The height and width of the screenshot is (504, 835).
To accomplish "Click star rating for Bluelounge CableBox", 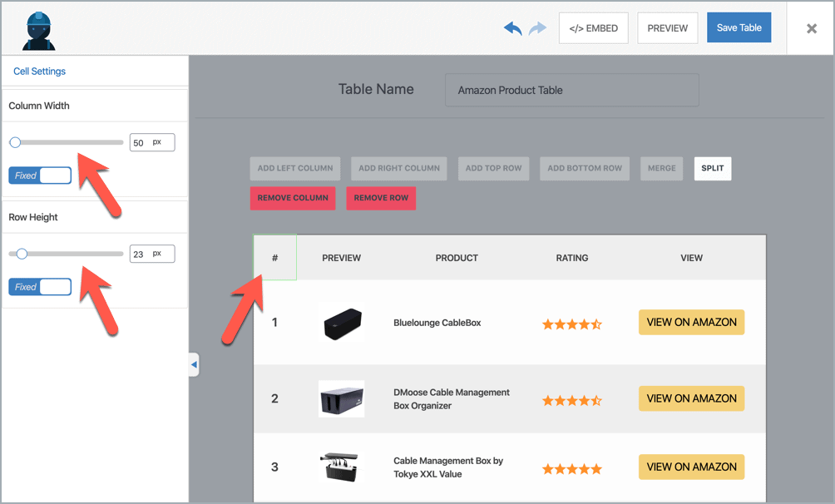I will (x=572, y=324).
